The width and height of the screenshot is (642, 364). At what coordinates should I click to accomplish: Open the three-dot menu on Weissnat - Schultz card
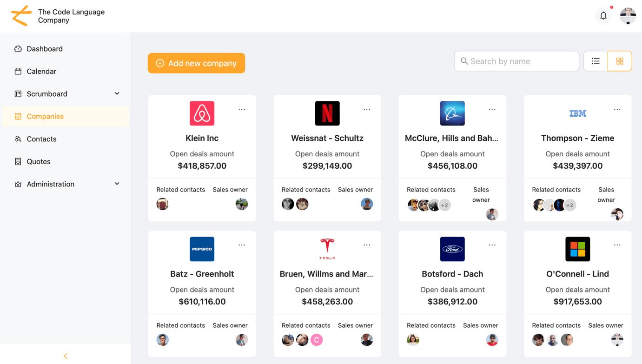click(367, 109)
